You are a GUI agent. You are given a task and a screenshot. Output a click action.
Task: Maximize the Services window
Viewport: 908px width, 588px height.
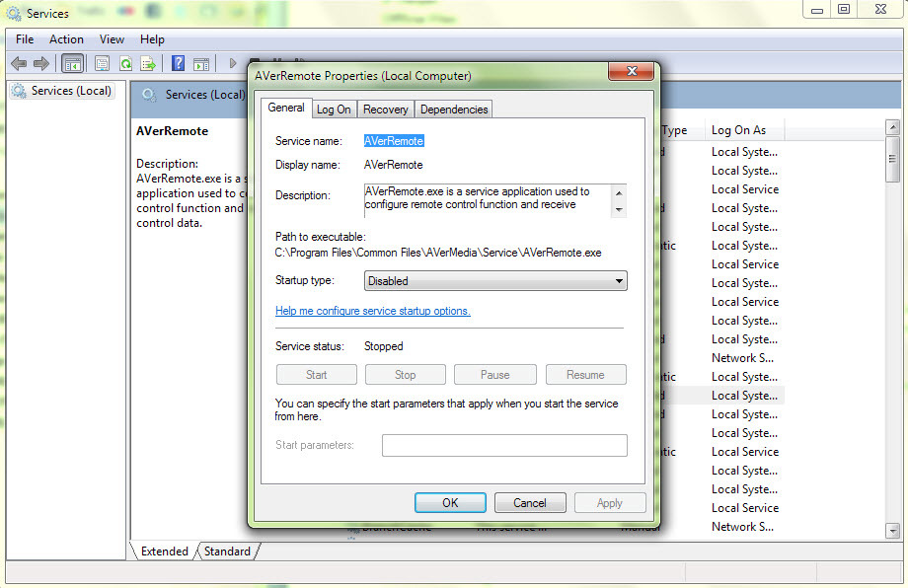[844, 10]
